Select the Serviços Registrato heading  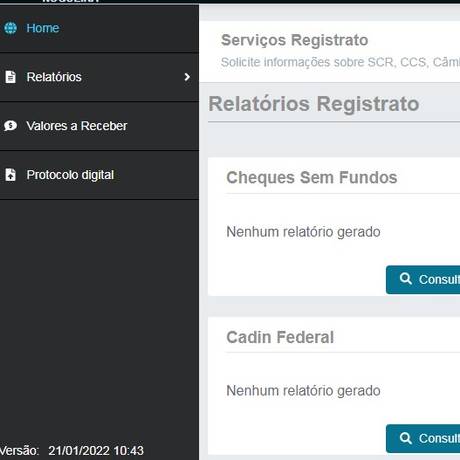[x=295, y=40]
